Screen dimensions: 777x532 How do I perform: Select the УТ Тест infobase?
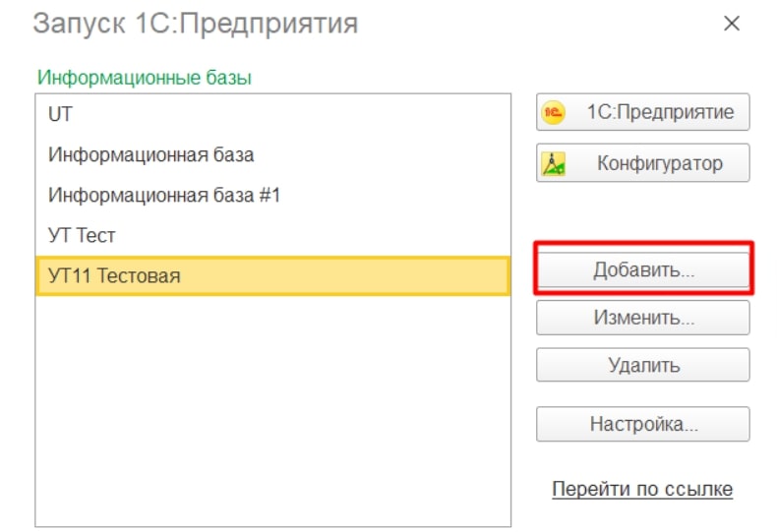(x=273, y=235)
